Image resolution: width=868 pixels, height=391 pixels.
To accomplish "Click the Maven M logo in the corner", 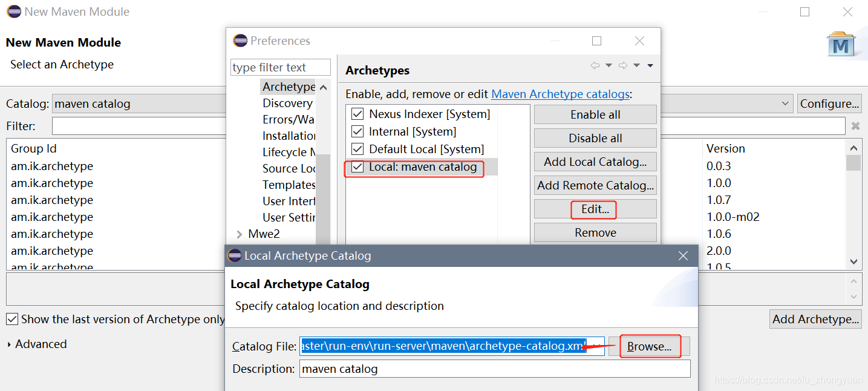I will point(841,45).
